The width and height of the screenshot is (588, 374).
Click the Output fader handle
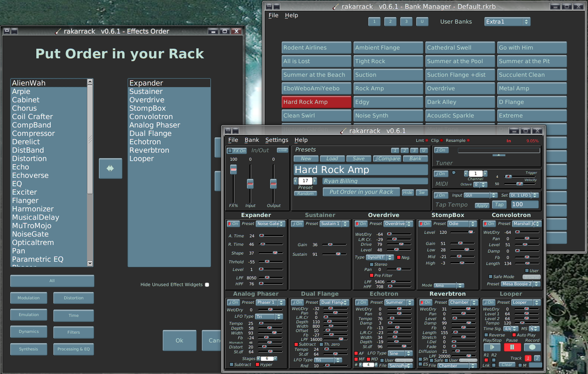pos(273,183)
